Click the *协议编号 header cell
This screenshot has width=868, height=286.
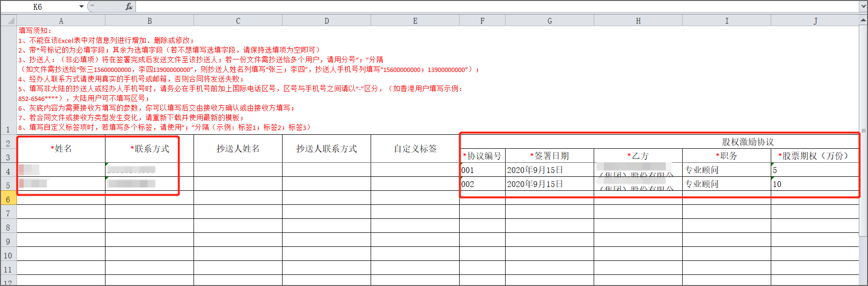point(482,156)
